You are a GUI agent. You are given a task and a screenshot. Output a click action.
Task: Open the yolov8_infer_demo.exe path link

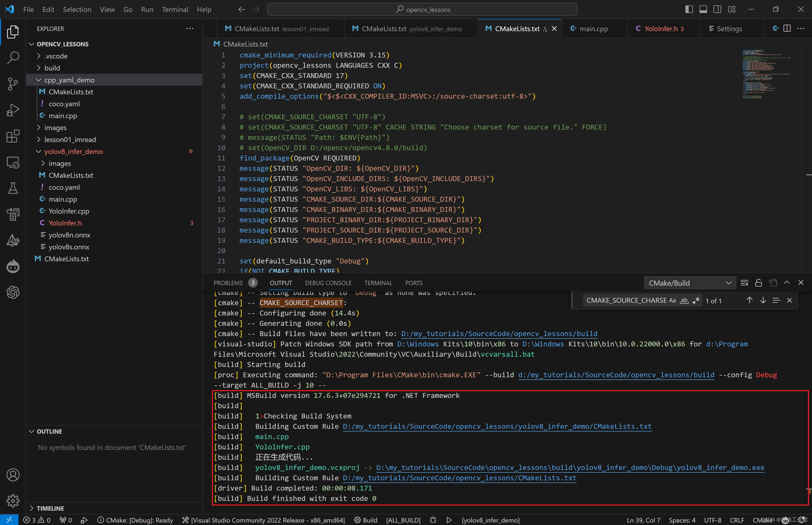click(570, 467)
